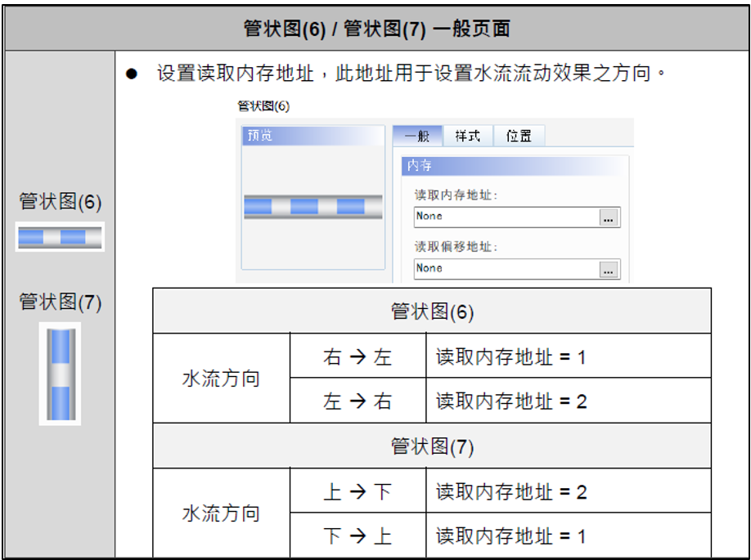This screenshot has height=560, width=751.
Task: Click the 预览 panel header
Action: [x=313, y=136]
